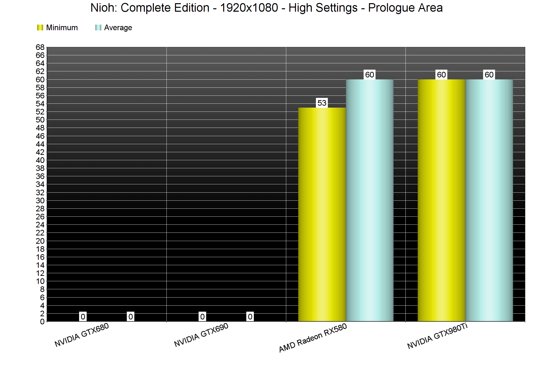Click the GTX980Ti teal Average bar
The image size is (533, 392).
tap(489, 200)
